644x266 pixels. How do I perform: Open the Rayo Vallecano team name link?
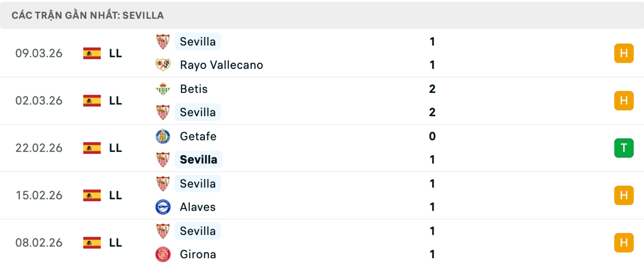(221, 65)
